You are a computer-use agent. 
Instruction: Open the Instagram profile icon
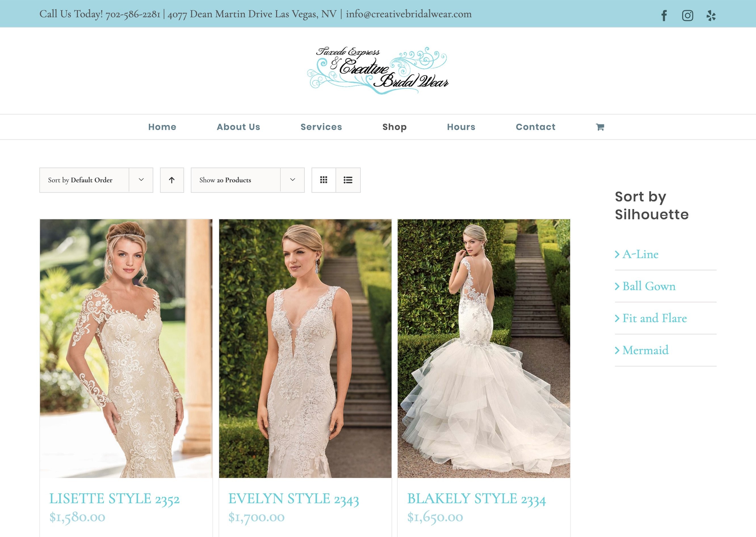pos(687,15)
